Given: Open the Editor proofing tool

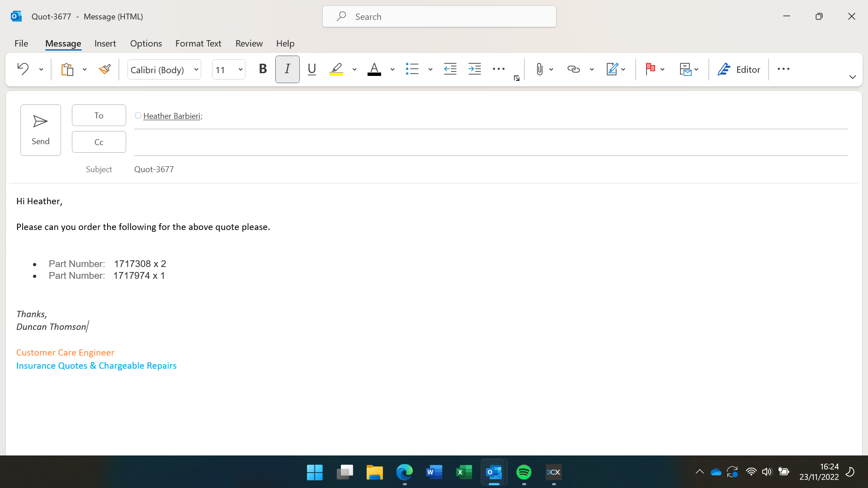Looking at the screenshot, I should pos(739,69).
